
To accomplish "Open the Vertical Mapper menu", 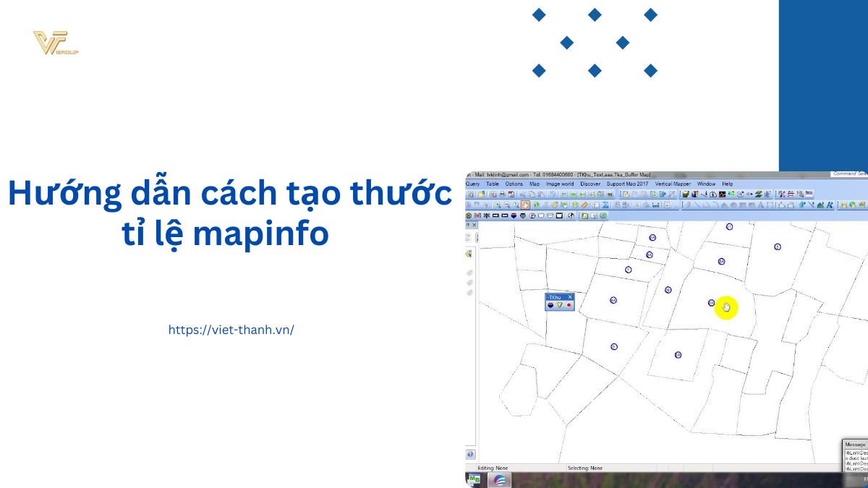I will click(673, 184).
